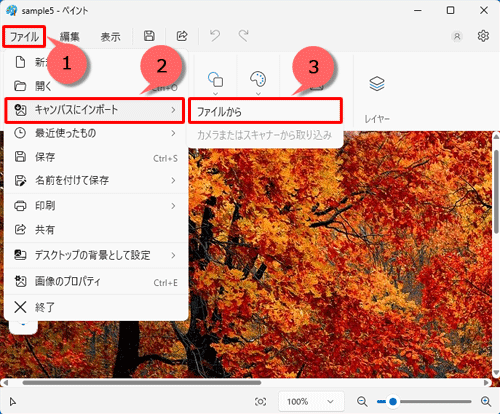Select キャンバスにインポート menu entry
This screenshot has width=500, height=414.
pos(95,110)
